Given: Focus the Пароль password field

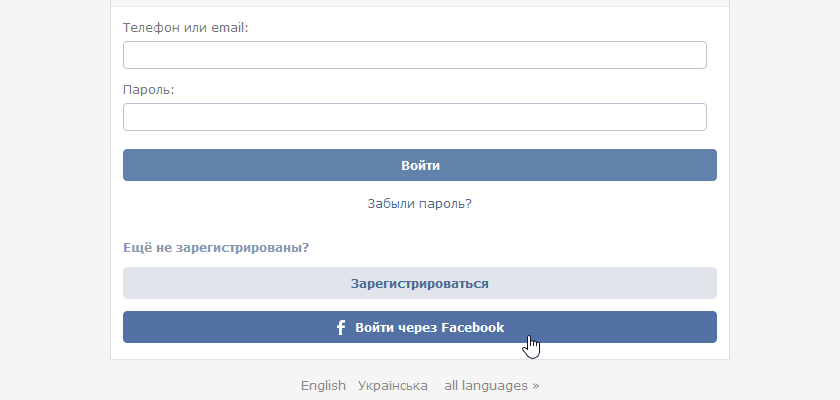Looking at the screenshot, I should tap(415, 117).
